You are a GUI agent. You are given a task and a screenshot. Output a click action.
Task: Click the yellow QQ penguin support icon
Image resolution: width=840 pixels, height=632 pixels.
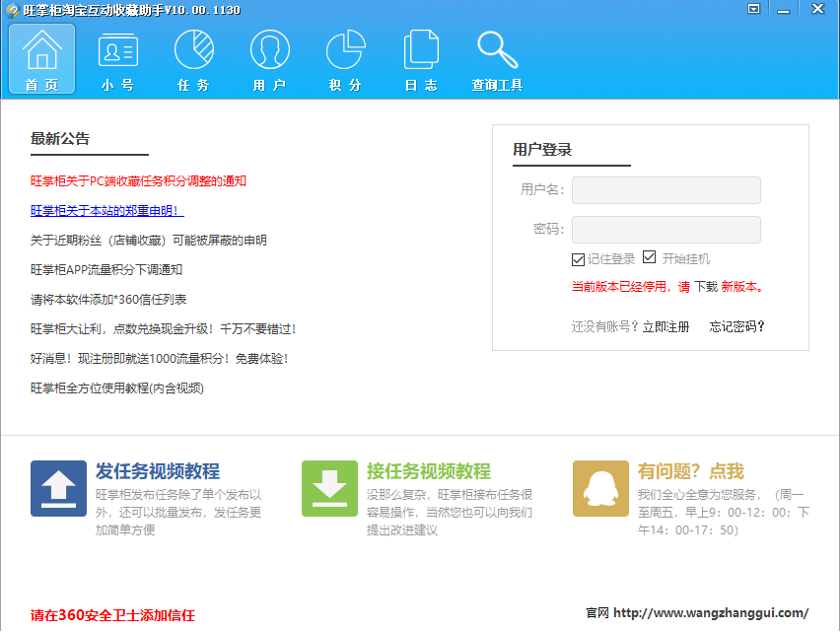600,488
